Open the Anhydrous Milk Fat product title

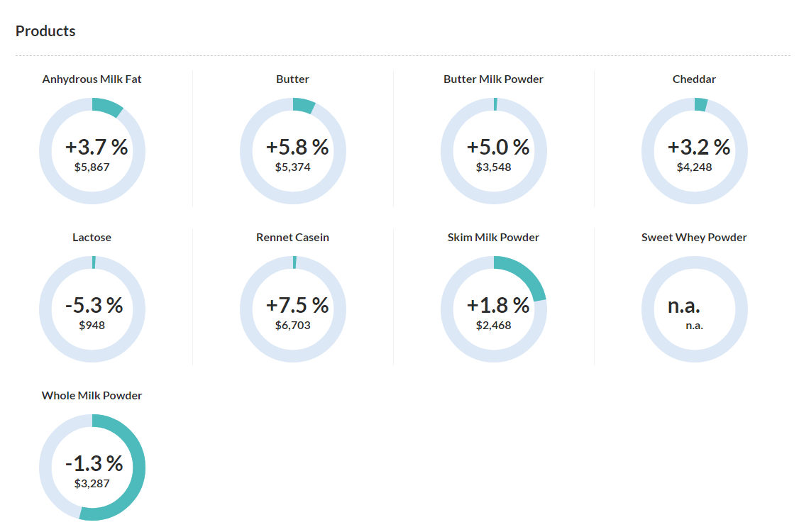tap(92, 79)
